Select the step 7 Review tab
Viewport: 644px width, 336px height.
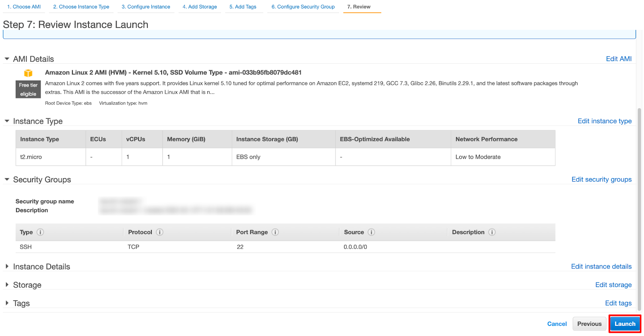pyautogui.click(x=359, y=7)
